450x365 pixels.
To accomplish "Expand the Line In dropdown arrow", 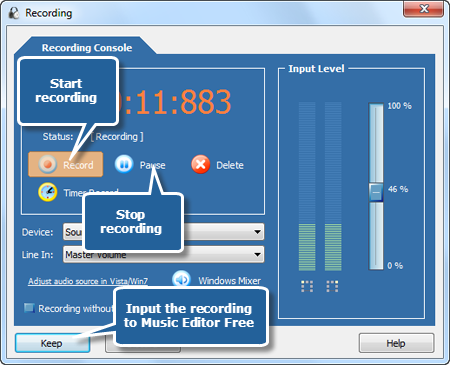I will point(257,255).
